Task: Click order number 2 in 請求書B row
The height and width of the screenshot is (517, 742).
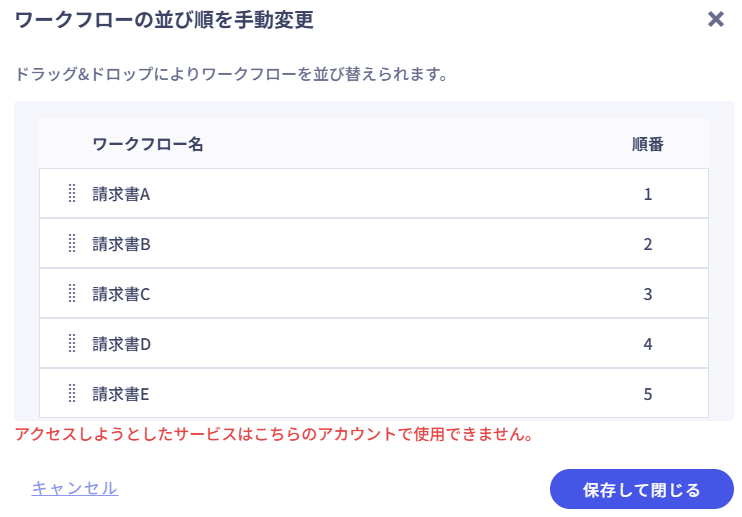Action: (648, 243)
